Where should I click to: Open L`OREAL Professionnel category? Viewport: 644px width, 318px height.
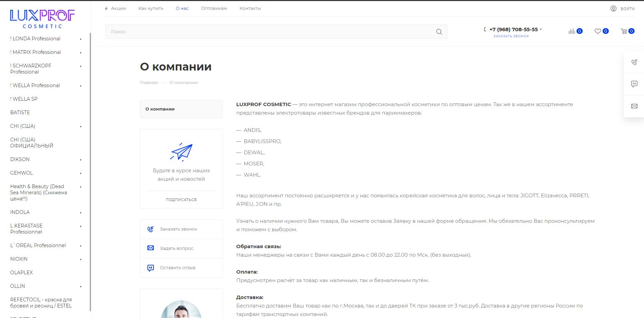(x=38, y=245)
